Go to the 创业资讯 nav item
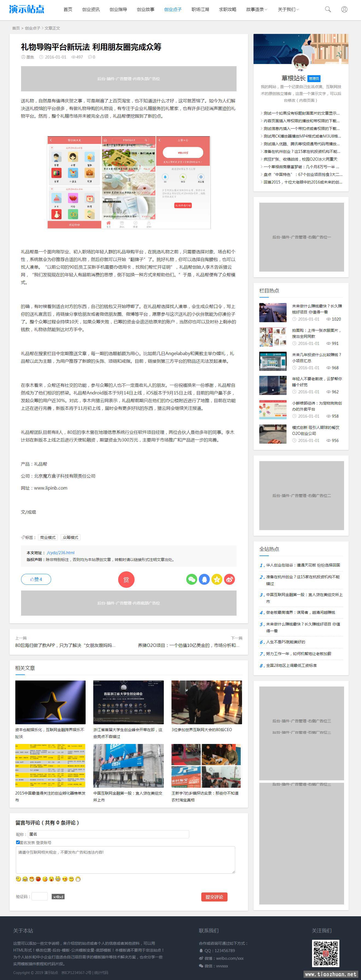This screenshot has width=361, height=980. tap(91, 10)
